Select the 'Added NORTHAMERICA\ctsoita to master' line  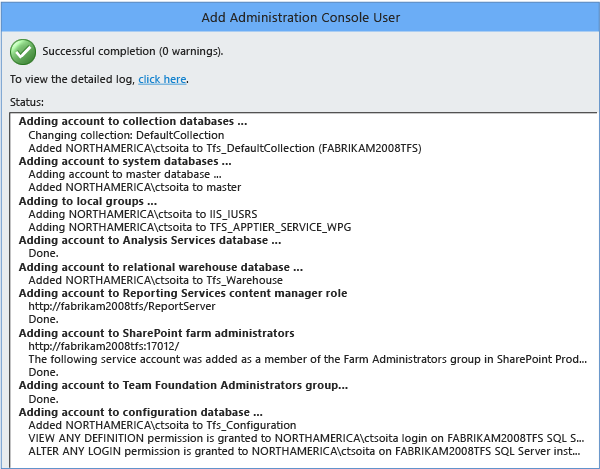tap(134, 187)
